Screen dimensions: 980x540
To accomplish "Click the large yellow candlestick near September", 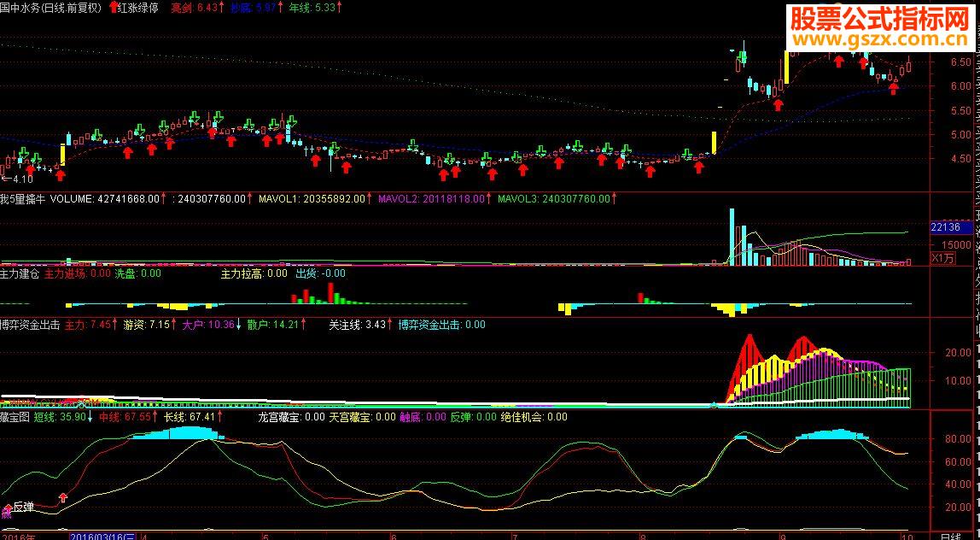I will (x=787, y=67).
